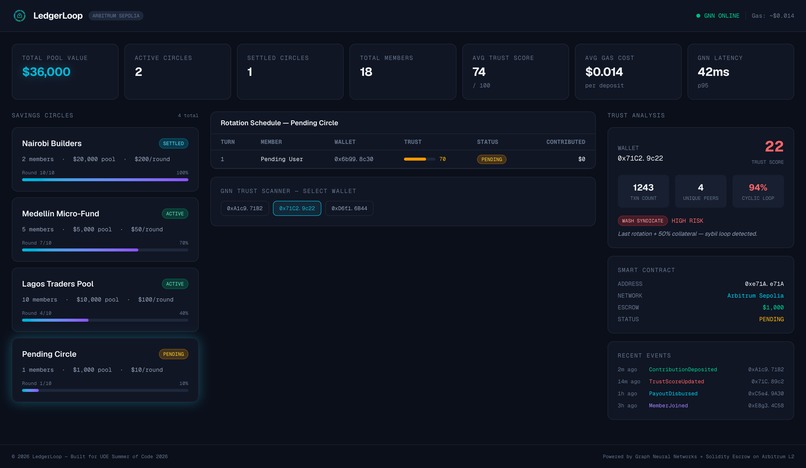
Task: Click the HIGH RISK label
Action: point(687,221)
